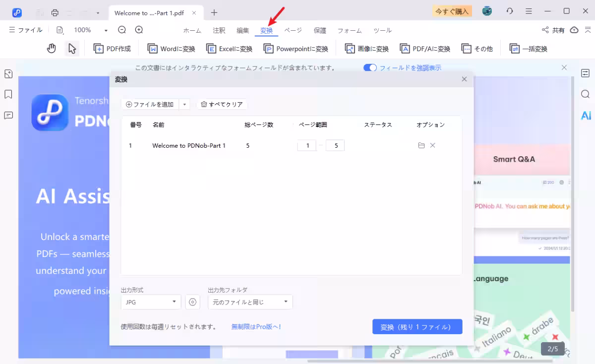Click the starting page range field
Image resolution: width=595 pixels, height=364 pixels.
pos(306,145)
